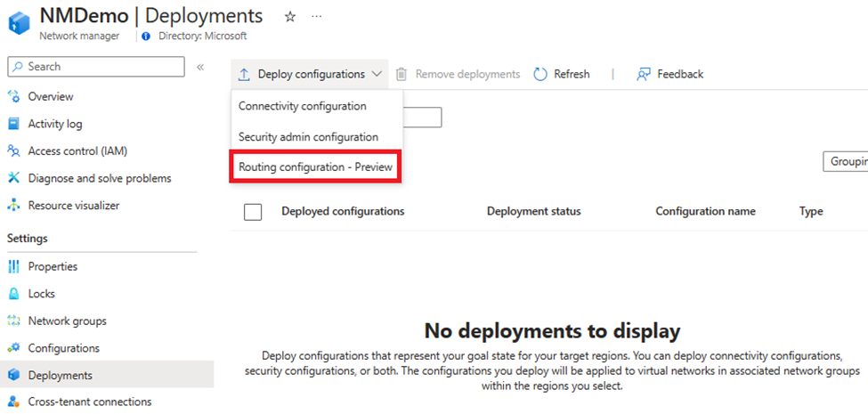
Task: Click the Feedback icon
Action: click(644, 75)
